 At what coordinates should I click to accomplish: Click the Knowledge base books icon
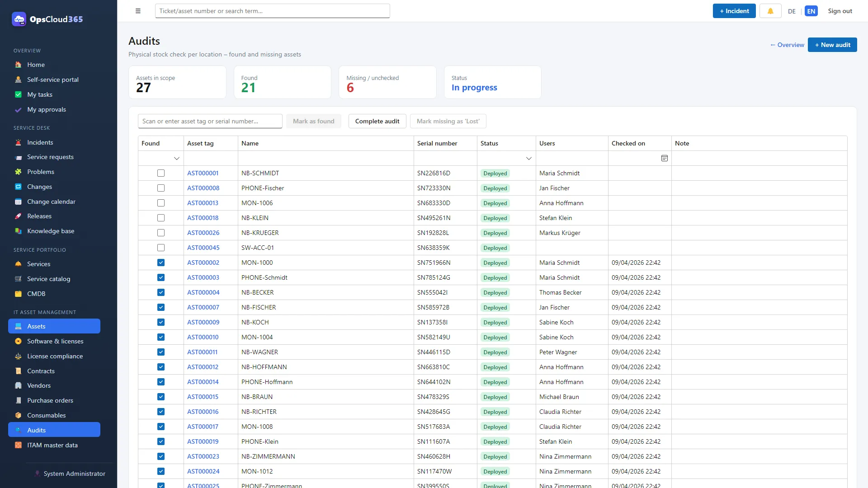[18, 231]
